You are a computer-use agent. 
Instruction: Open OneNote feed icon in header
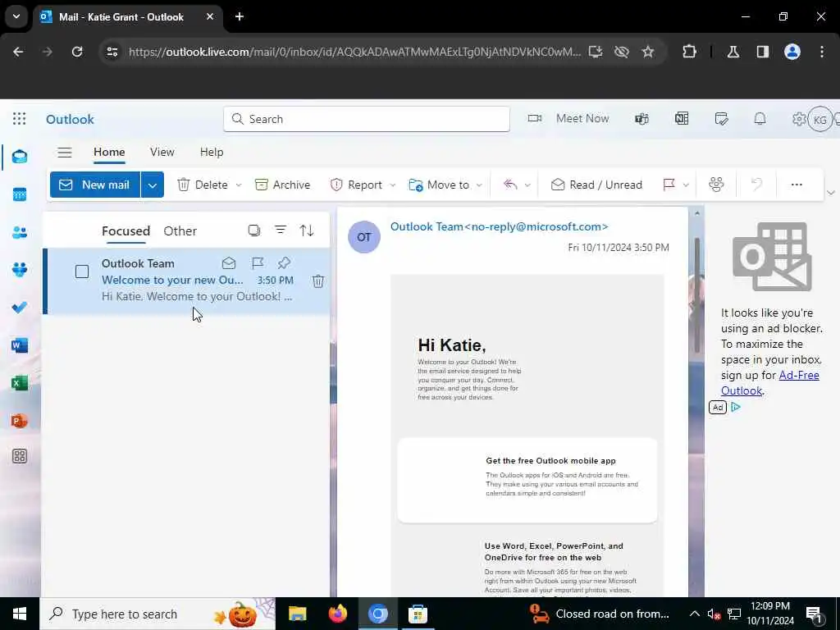(x=682, y=119)
